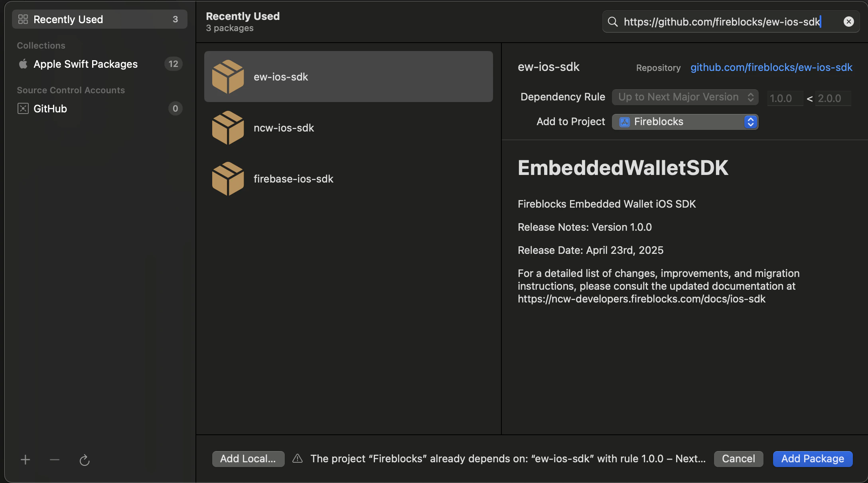Viewport: 868px width, 483px height.
Task: Click the Cancel button
Action: coord(739,459)
